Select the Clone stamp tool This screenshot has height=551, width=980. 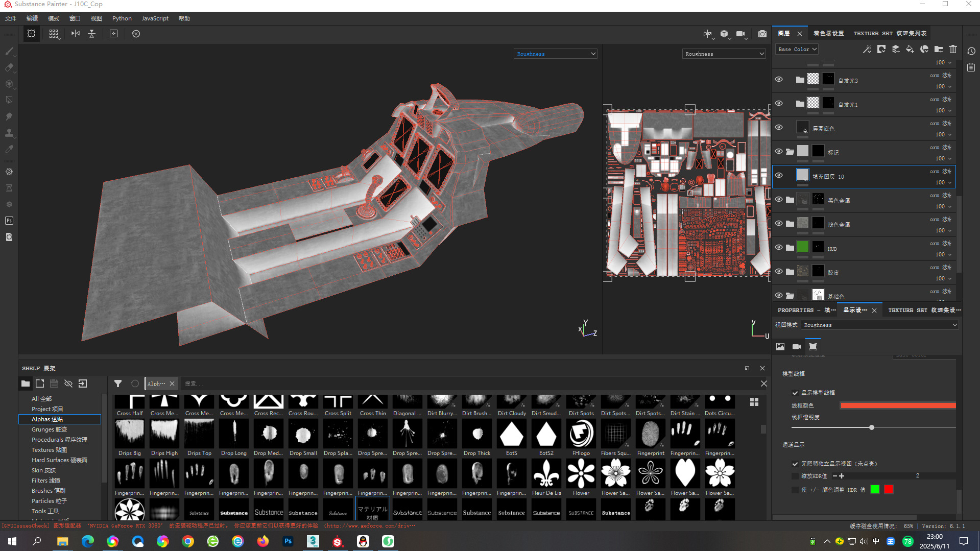coord(9,133)
